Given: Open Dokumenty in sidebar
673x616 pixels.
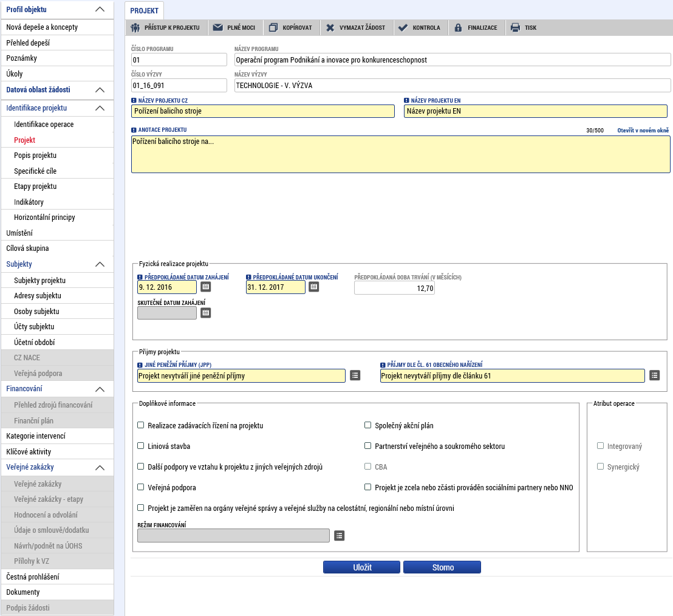Looking at the screenshot, I should [57, 592].
